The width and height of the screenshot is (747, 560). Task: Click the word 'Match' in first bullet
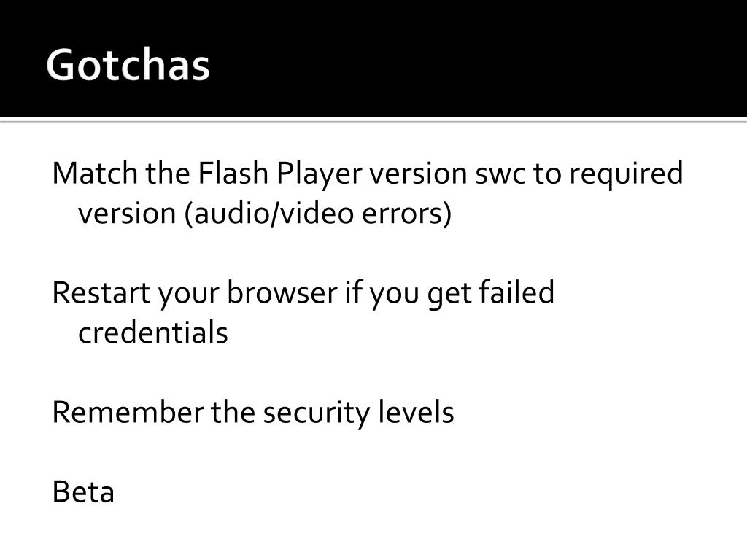point(94,172)
